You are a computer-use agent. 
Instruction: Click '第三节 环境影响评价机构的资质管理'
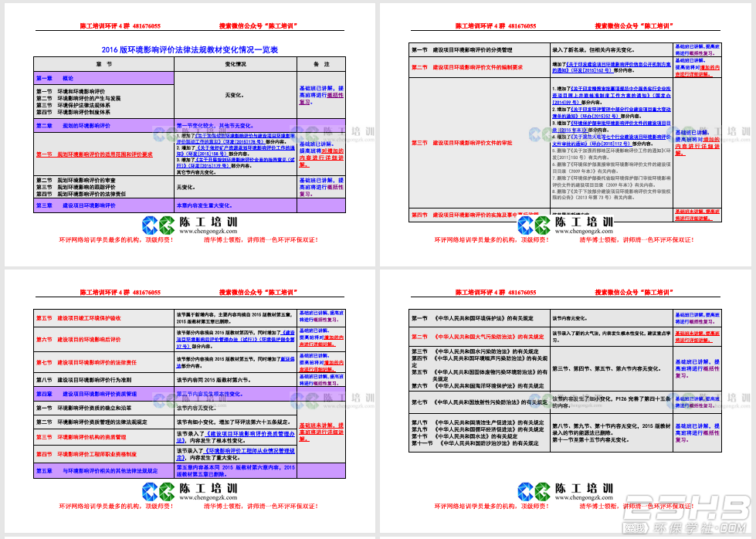[81, 437]
